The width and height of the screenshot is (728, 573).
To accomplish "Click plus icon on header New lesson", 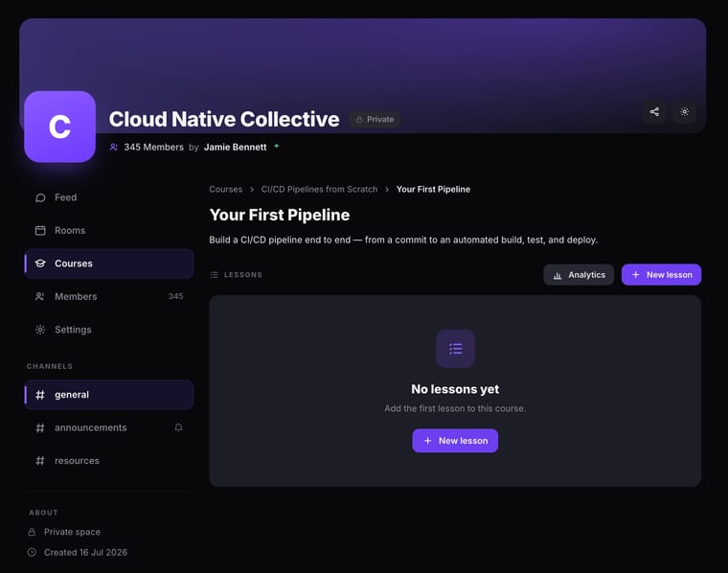I will (x=636, y=275).
